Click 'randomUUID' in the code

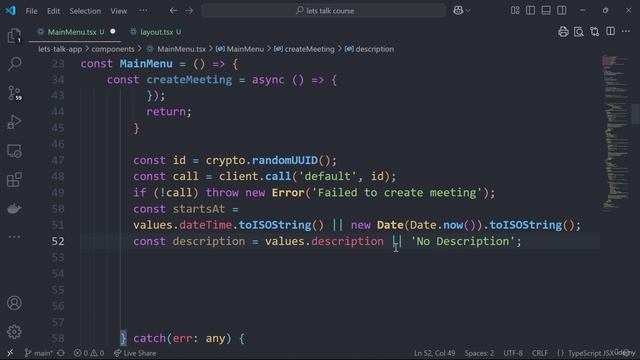[x=284, y=160]
